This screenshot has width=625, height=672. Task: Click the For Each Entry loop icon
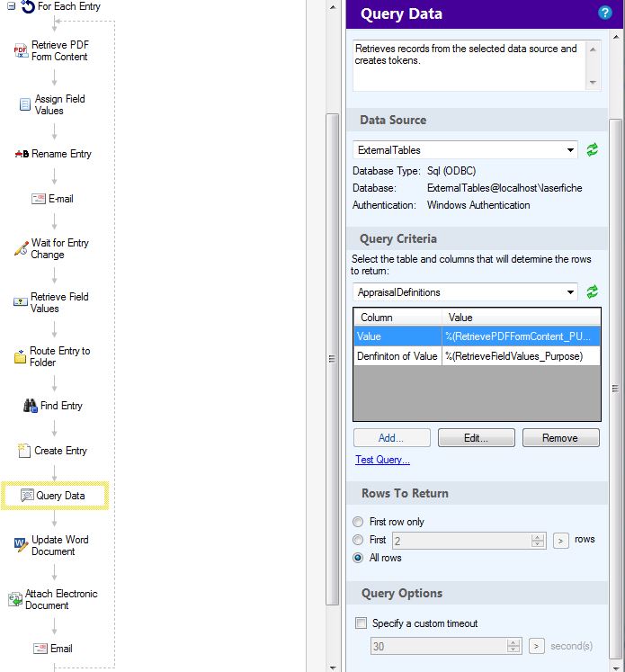(x=28, y=6)
